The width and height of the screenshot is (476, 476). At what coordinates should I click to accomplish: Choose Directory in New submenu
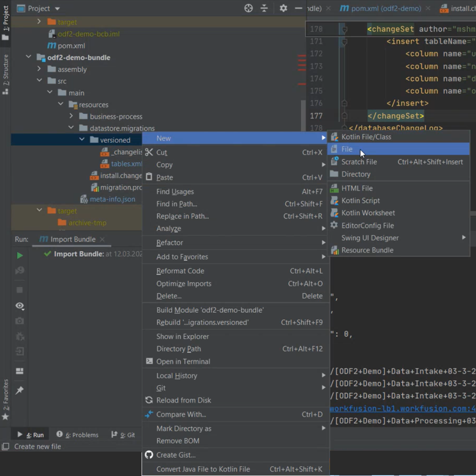click(398, 174)
